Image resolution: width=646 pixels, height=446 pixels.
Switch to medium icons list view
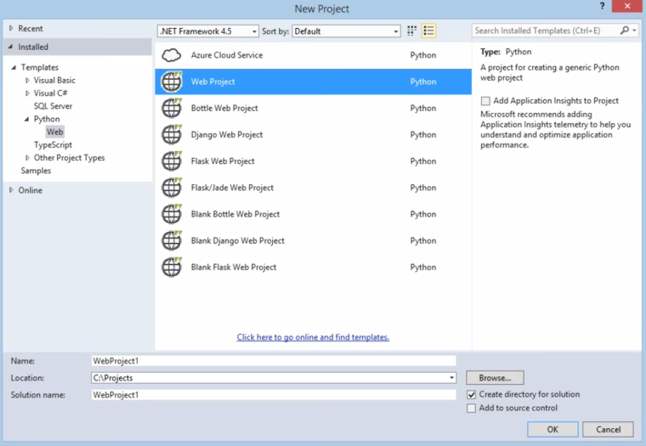pyautogui.click(x=428, y=31)
